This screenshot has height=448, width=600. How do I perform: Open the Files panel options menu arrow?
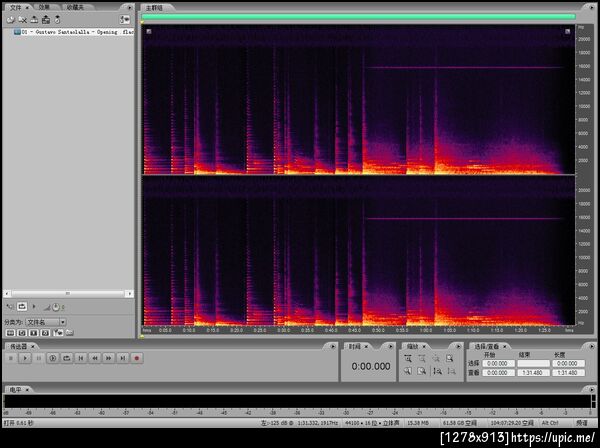click(129, 7)
